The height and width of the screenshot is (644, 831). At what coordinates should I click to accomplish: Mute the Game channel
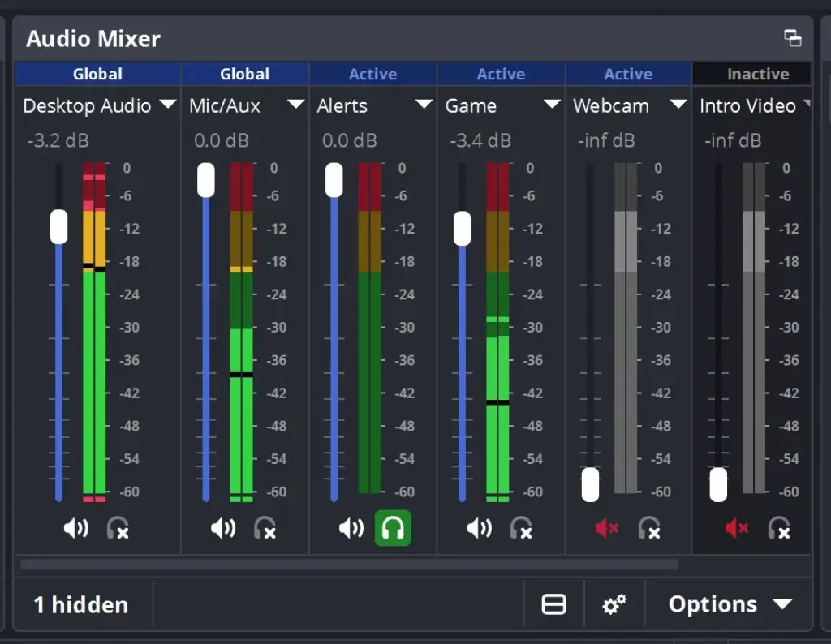pyautogui.click(x=480, y=528)
